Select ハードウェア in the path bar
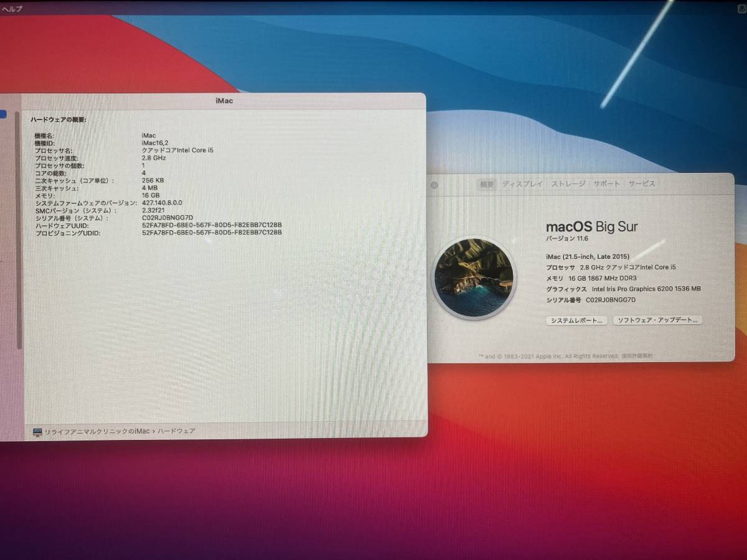This screenshot has height=560, width=747. [x=176, y=431]
